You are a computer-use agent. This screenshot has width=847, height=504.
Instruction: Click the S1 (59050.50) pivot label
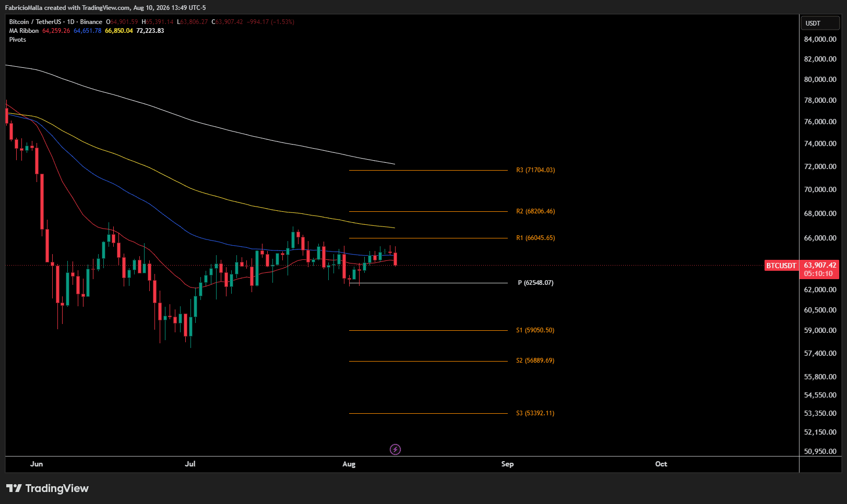click(x=535, y=330)
